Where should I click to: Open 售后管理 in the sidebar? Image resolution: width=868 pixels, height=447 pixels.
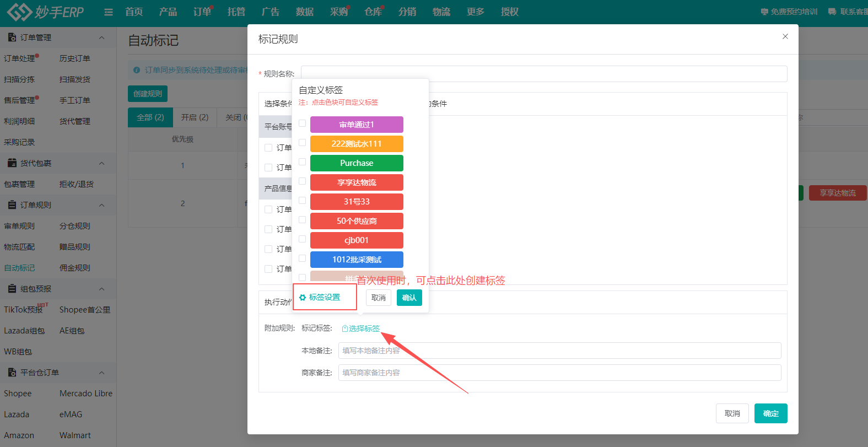tap(19, 100)
